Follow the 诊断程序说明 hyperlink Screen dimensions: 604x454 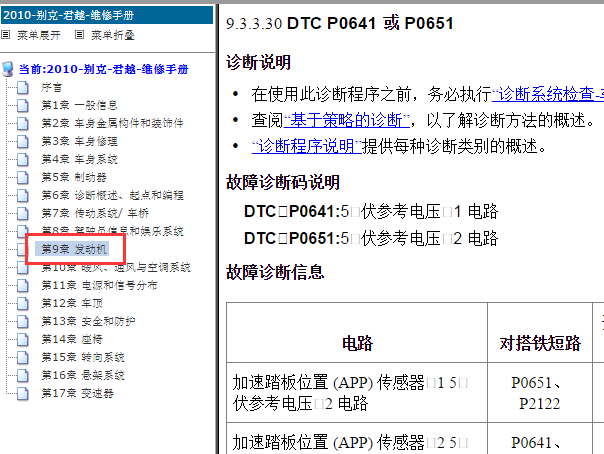[x=307, y=146]
